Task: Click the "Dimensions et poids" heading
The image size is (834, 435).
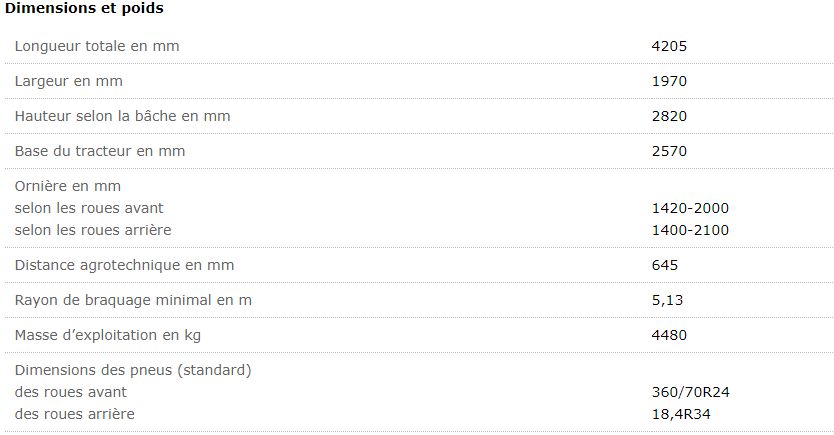Action: (x=84, y=9)
